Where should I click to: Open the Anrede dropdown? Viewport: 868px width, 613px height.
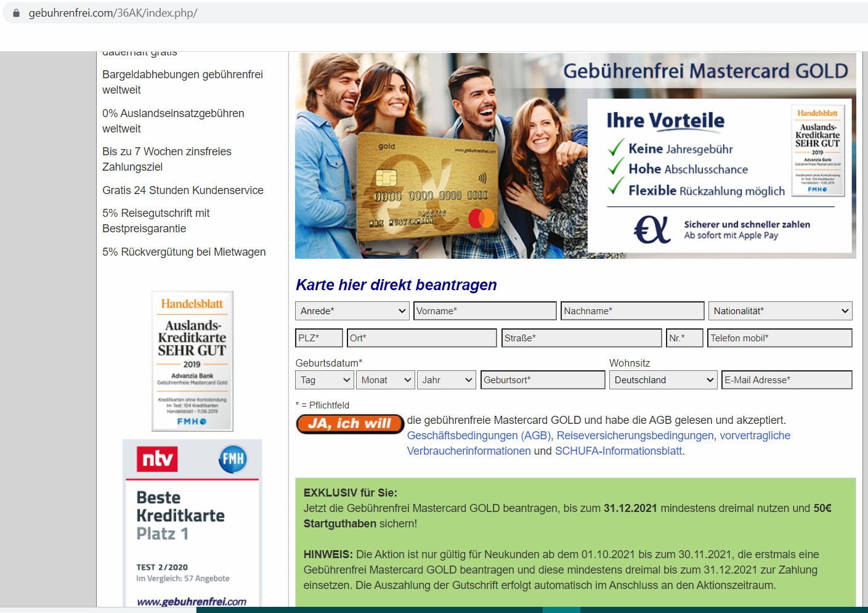(x=352, y=311)
